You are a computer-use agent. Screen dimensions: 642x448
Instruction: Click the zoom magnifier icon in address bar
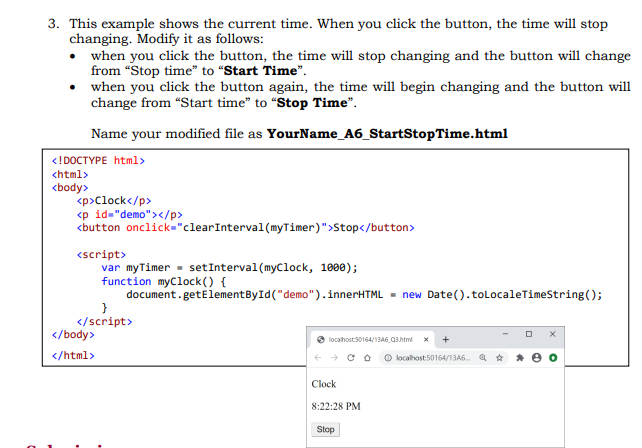pyautogui.click(x=483, y=357)
